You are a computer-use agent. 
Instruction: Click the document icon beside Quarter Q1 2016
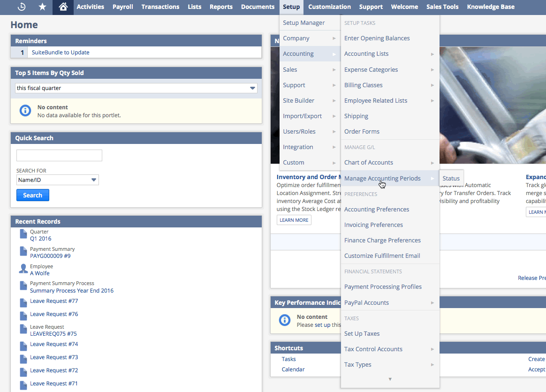[23, 234]
